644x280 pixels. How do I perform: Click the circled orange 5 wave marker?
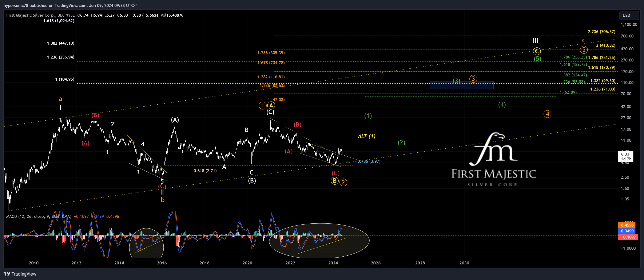pyautogui.click(x=584, y=50)
